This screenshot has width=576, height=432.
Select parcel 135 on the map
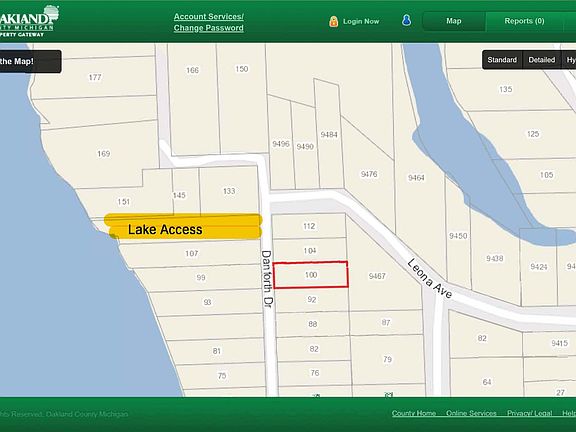tap(505, 89)
